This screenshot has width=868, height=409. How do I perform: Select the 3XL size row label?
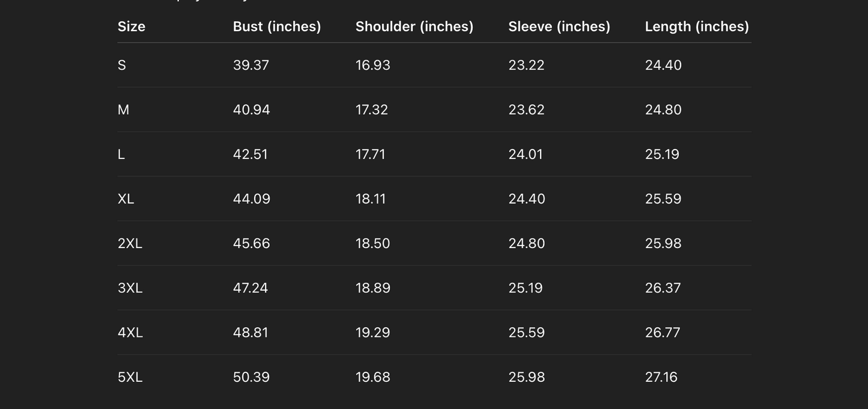point(130,288)
